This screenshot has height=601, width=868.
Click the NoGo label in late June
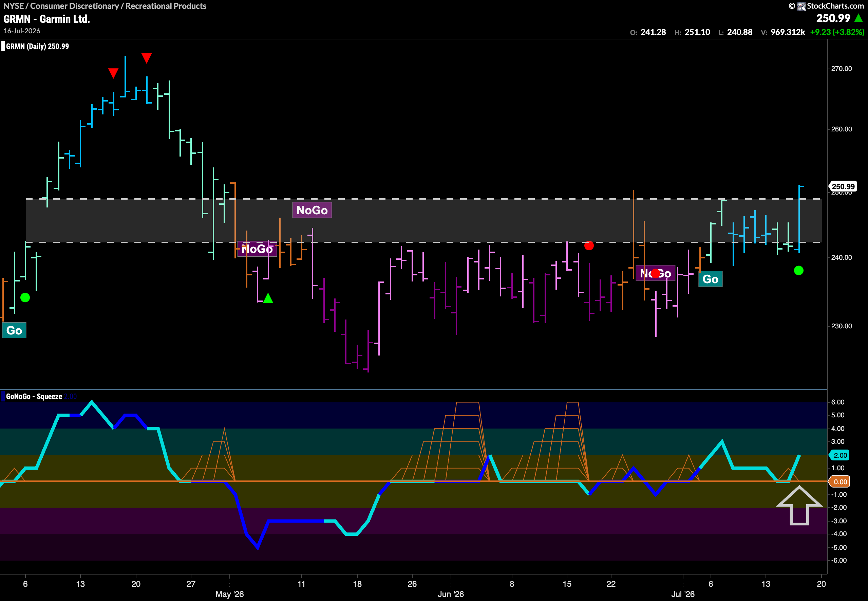click(656, 273)
